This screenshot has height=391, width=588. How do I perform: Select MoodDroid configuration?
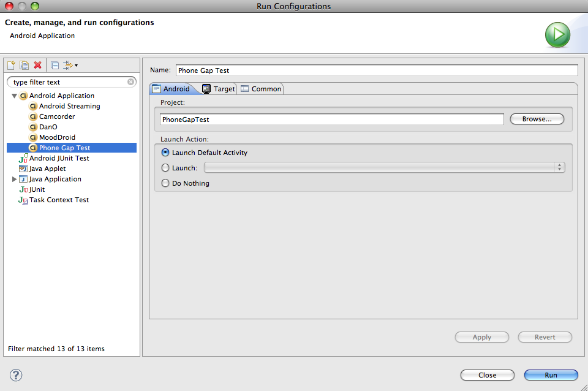pos(57,137)
